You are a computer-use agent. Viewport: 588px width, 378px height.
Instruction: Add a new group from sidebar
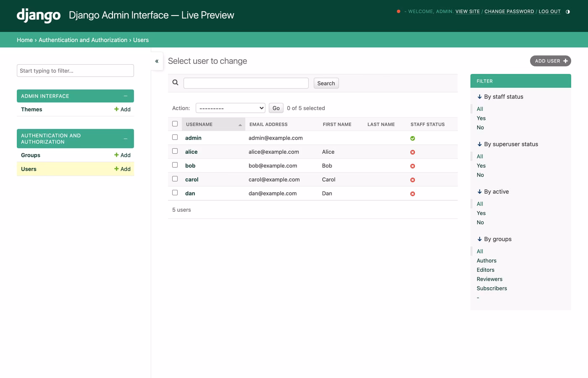pyautogui.click(x=122, y=155)
